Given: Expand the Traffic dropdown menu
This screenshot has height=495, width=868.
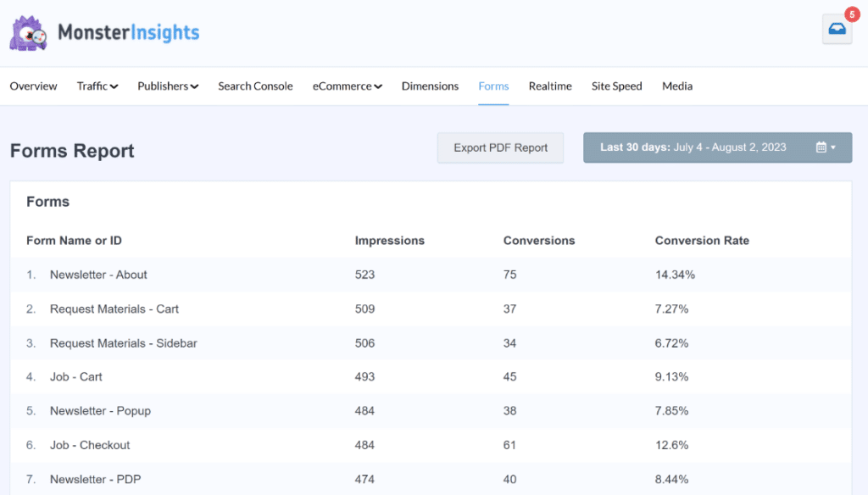Looking at the screenshot, I should point(97,86).
